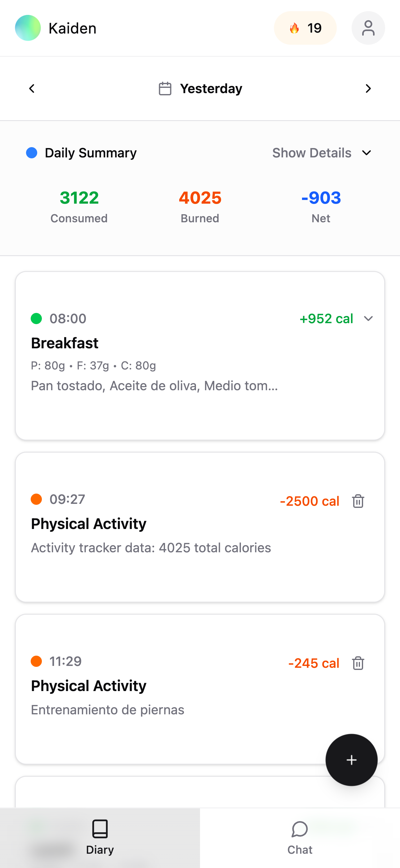Tap the 3122 Consumed calories figure
This screenshot has width=400, height=868.
point(79,198)
